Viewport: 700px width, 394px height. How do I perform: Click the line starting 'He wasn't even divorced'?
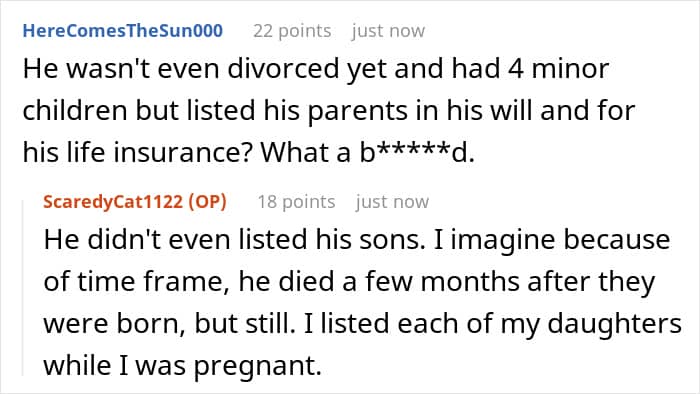(x=316, y=69)
